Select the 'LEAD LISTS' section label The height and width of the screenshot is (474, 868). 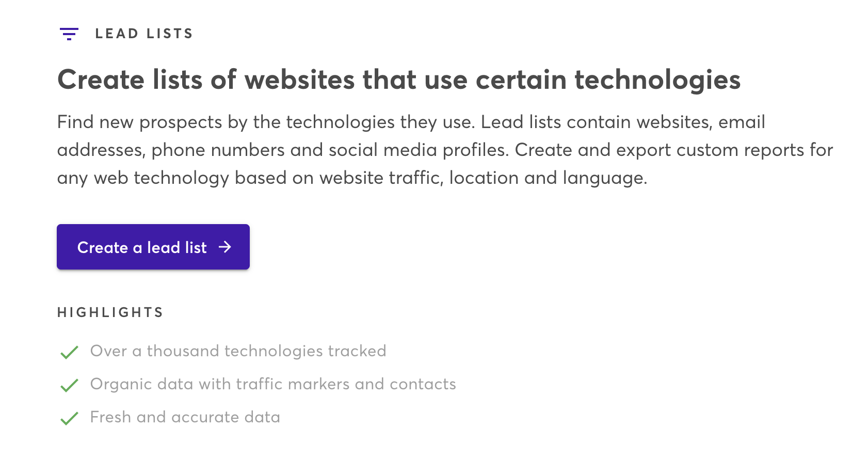pyautogui.click(x=144, y=34)
